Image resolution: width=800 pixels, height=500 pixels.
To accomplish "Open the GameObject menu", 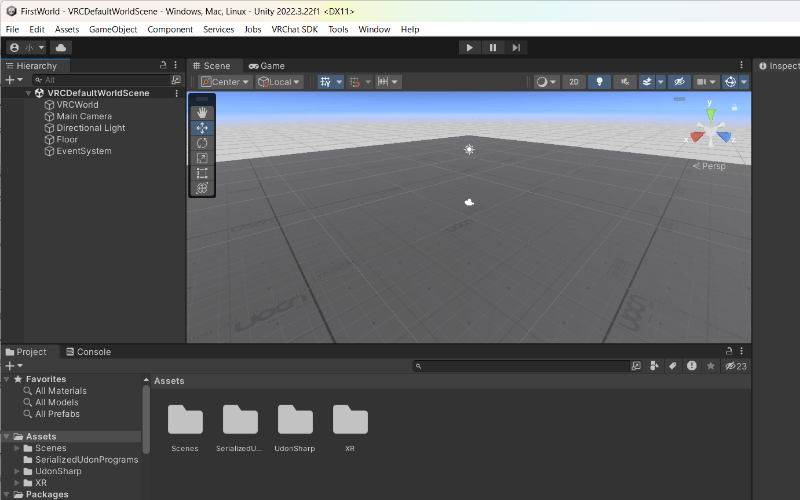I will pyautogui.click(x=113, y=29).
